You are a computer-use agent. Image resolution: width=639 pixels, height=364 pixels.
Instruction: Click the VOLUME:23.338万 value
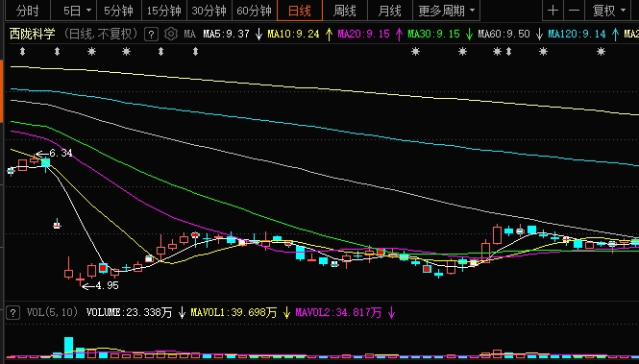[x=129, y=313]
